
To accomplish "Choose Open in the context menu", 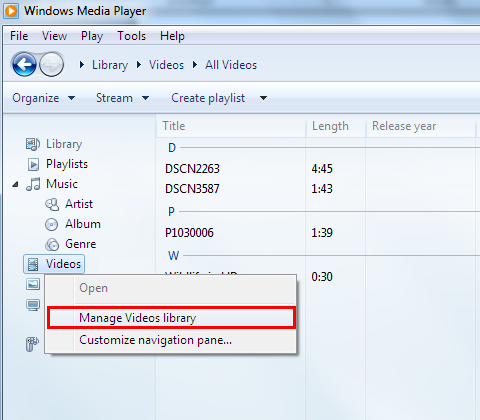I will coord(171,288).
